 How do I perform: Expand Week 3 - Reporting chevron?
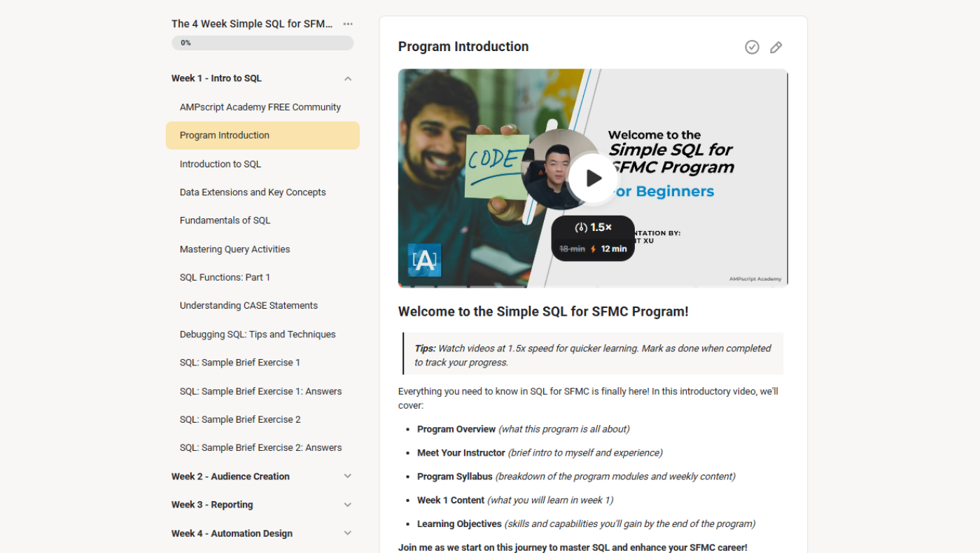[348, 505]
